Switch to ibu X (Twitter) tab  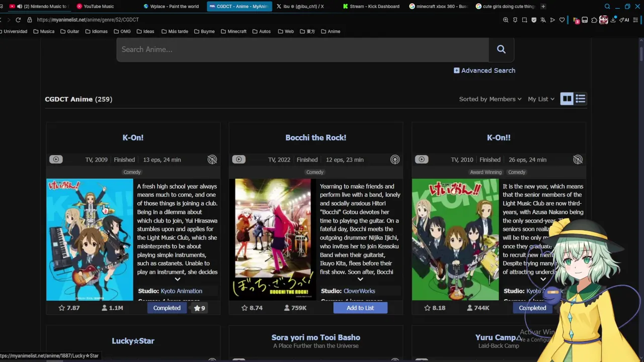pos(303,7)
